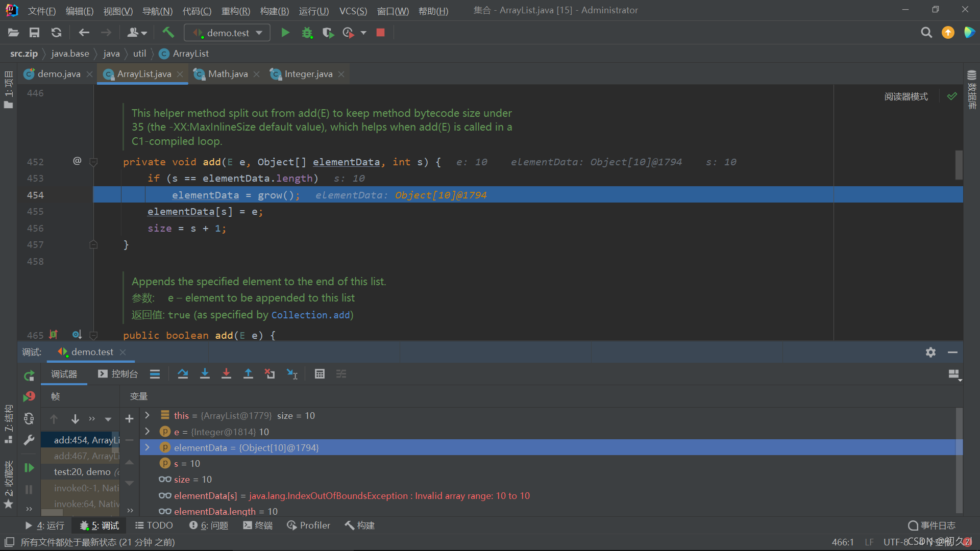Open 终端 terminal tool window
The width and height of the screenshot is (980, 551).
258,525
